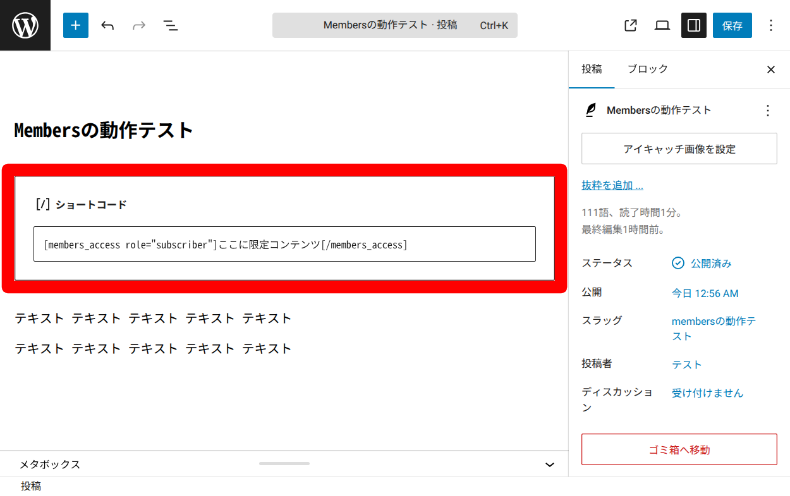View the post in a new tab
Screen dimensions: 790x496
coord(630,25)
